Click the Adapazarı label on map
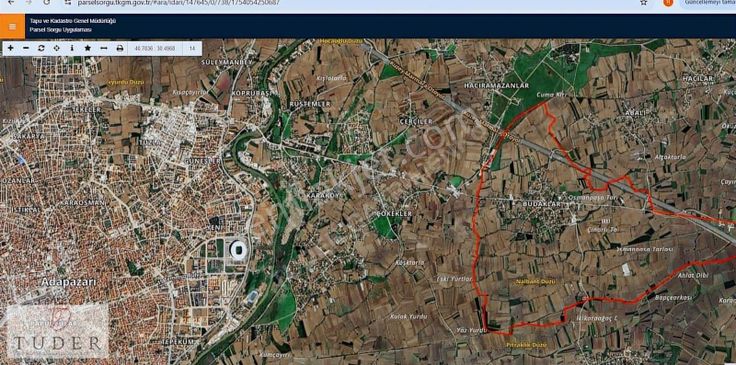The height and width of the screenshot is (365, 736). tap(68, 282)
